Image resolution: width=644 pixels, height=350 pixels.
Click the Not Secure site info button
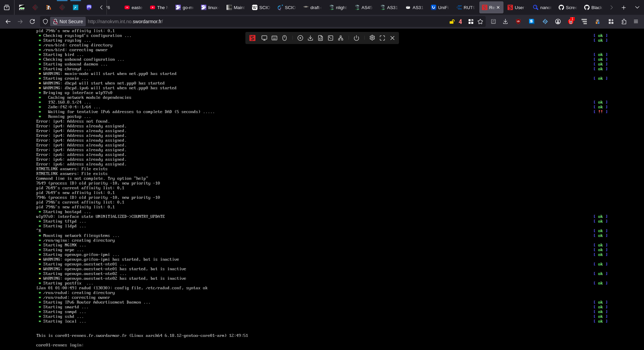68,21
